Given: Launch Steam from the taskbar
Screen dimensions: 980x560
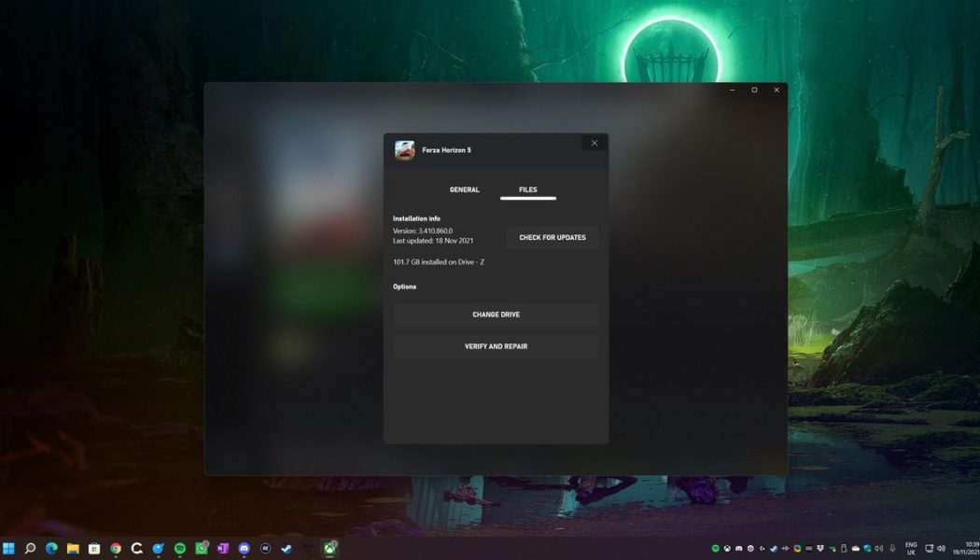Looking at the screenshot, I should [x=286, y=548].
